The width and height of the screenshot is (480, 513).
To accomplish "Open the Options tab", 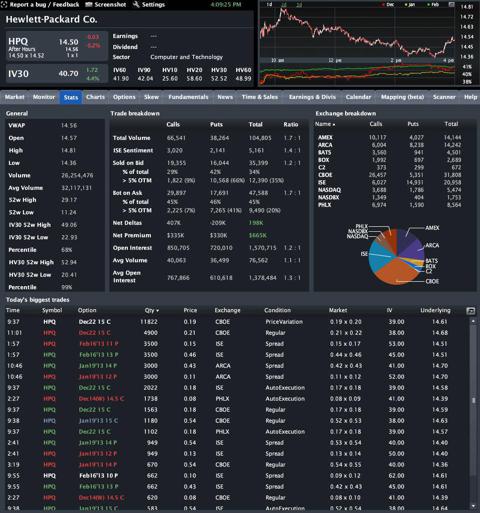I will point(124,97).
